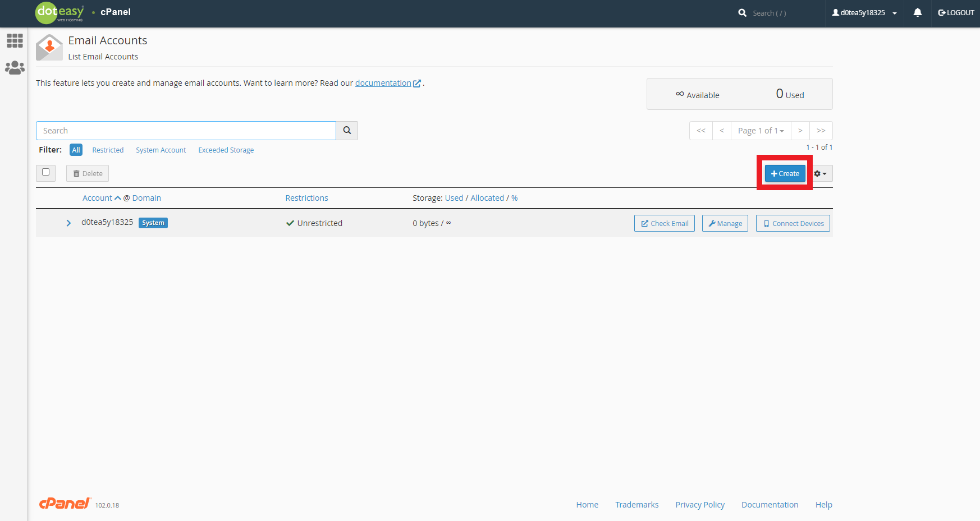Open the footer Trademarks link
Viewport: 980px width, 521px height.
[x=637, y=505]
